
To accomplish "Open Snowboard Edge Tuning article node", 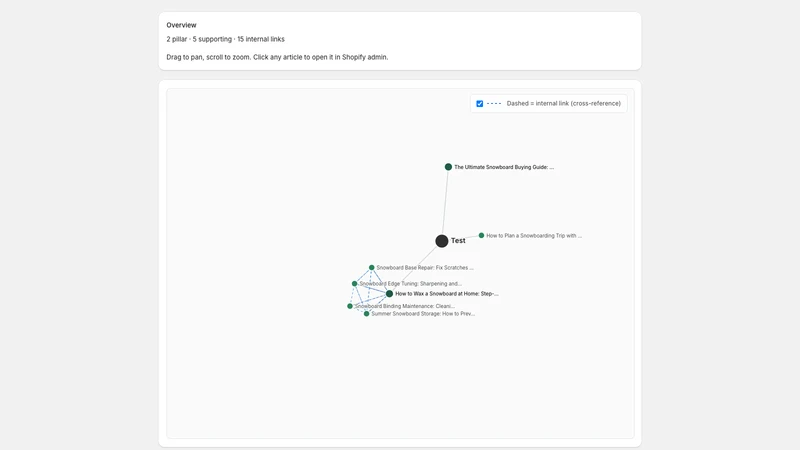I will [x=355, y=284].
